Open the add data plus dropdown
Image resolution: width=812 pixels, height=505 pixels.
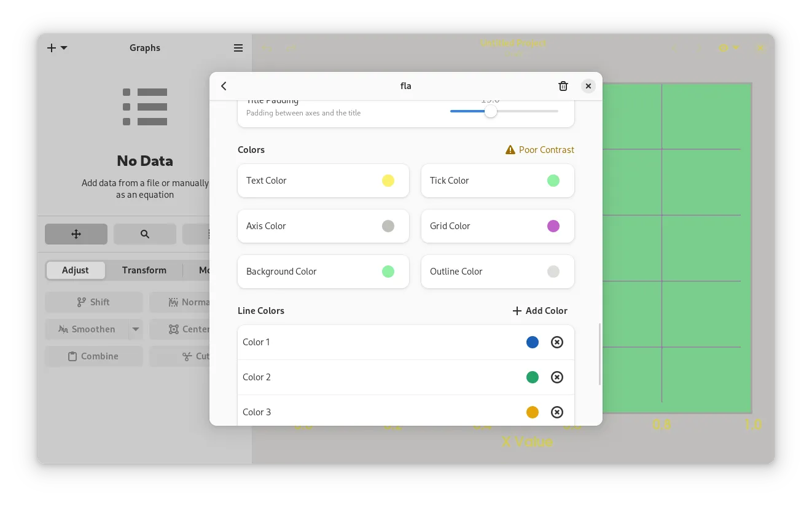(57, 48)
